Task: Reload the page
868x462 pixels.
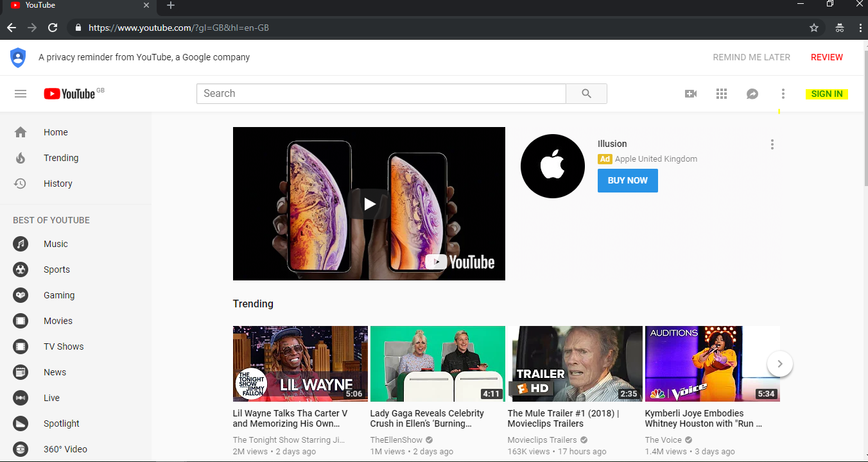Action: click(x=53, y=28)
